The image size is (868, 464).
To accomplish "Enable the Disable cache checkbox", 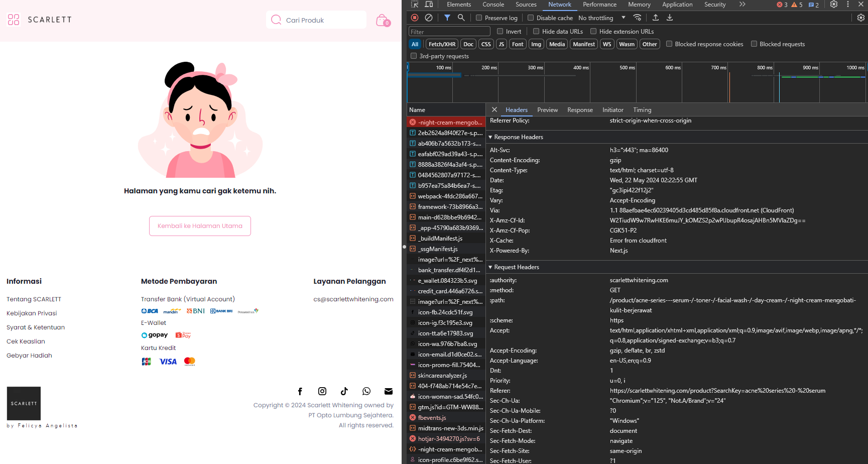I will pyautogui.click(x=531, y=18).
